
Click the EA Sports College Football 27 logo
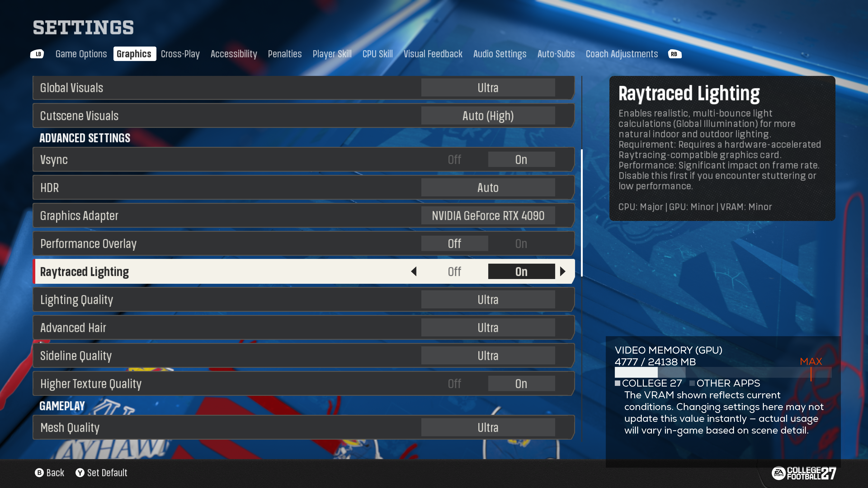click(804, 473)
